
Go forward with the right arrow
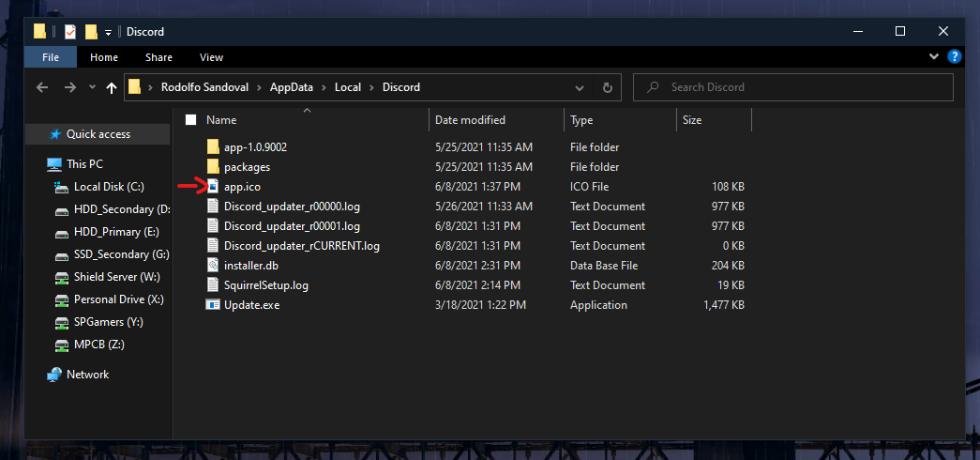tap(70, 87)
